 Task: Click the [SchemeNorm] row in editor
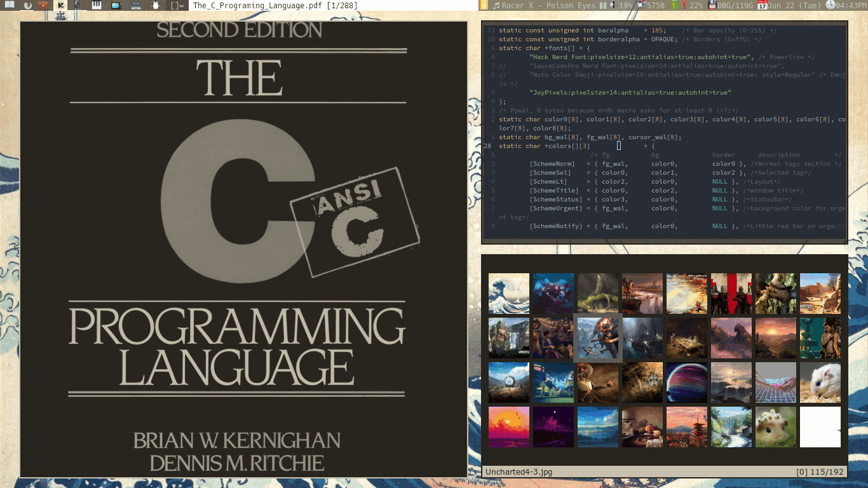(686, 164)
